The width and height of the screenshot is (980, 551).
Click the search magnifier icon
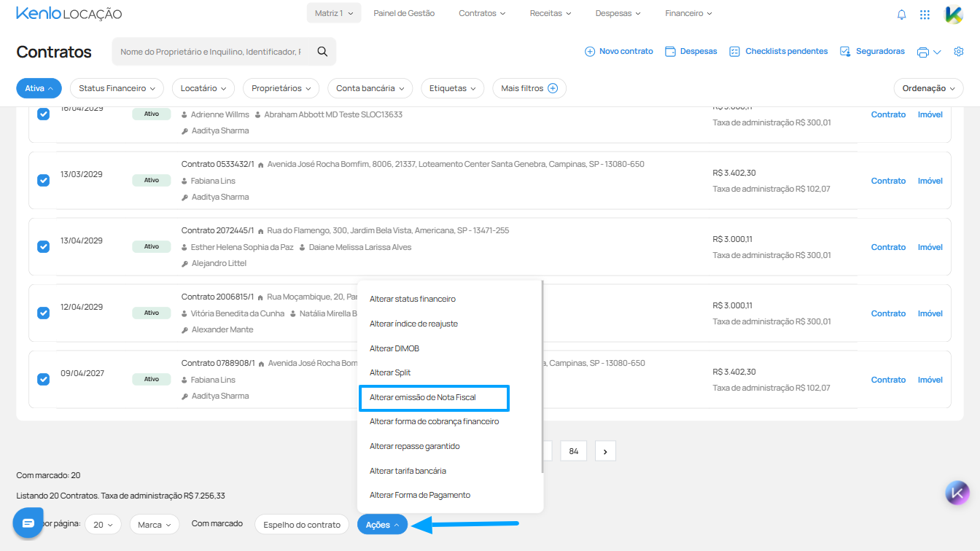pyautogui.click(x=322, y=52)
